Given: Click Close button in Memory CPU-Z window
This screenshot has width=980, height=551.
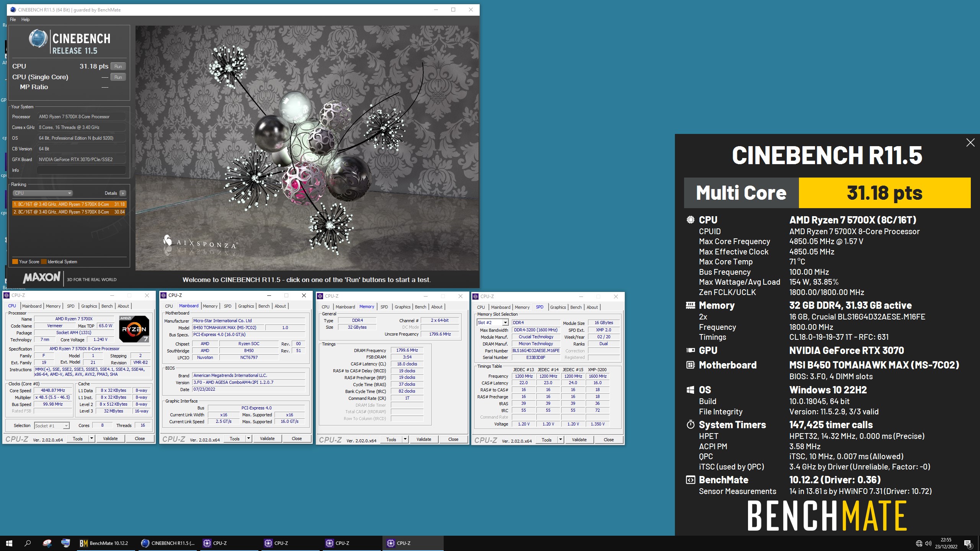Looking at the screenshot, I should [x=453, y=439].
